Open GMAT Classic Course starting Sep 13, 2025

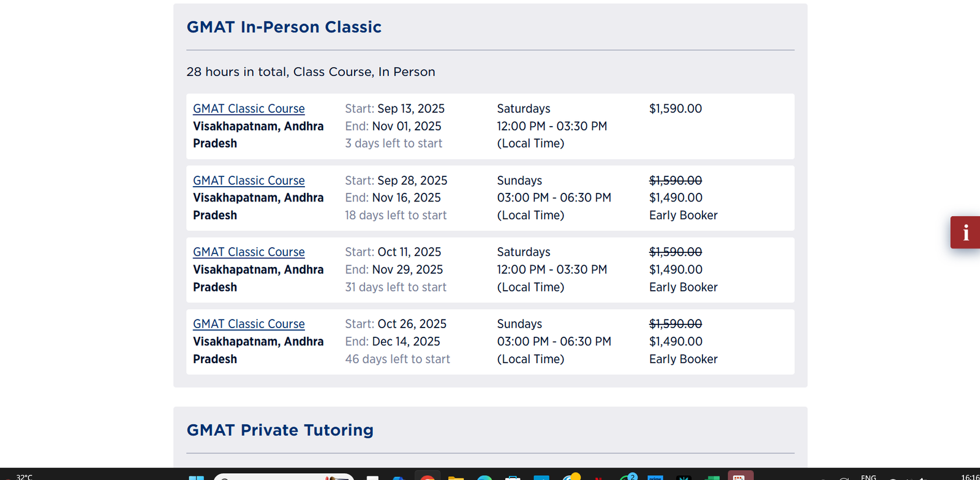click(x=249, y=108)
